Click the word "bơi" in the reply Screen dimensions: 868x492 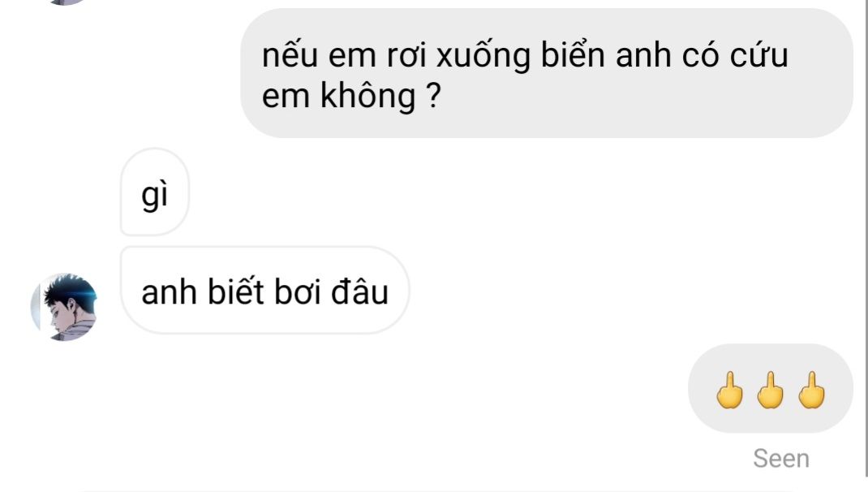pos(299,291)
